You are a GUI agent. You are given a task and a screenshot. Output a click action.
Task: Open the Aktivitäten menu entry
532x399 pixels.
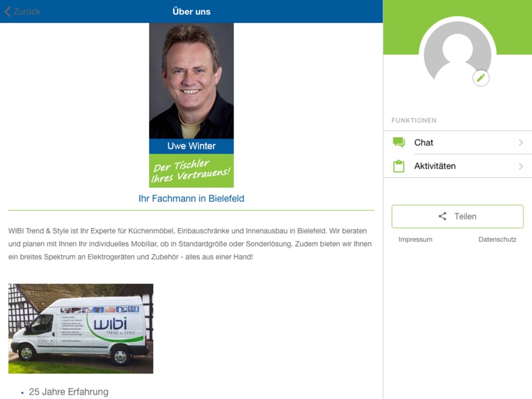[458, 166]
